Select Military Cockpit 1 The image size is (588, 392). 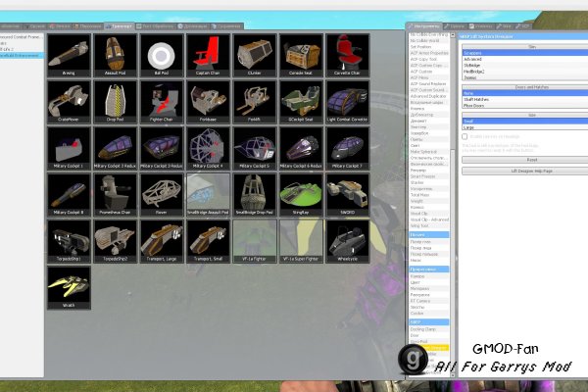coord(69,149)
